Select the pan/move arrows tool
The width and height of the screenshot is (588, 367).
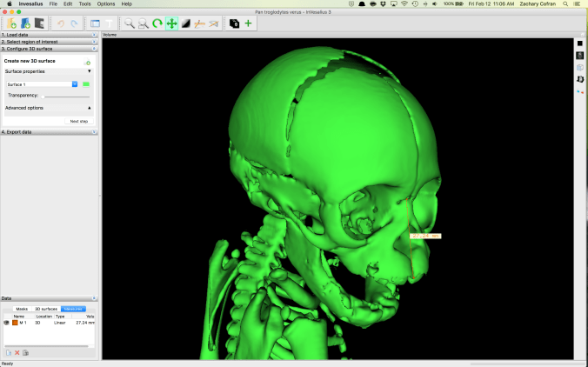(x=171, y=23)
